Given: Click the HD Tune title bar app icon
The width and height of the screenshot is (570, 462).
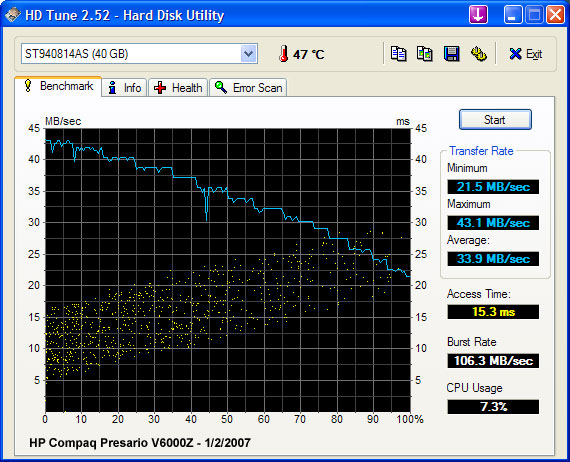Looking at the screenshot, I should click(x=12, y=15).
